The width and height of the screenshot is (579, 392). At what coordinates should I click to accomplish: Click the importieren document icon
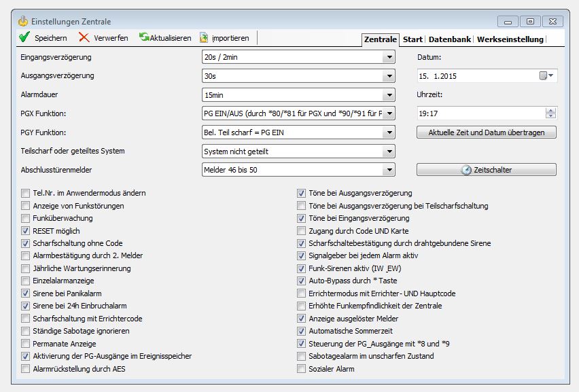204,38
